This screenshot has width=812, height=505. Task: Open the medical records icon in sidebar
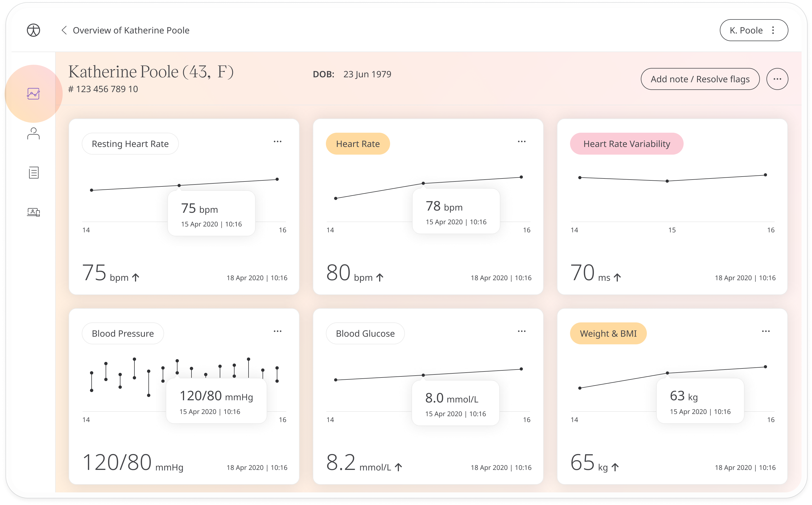click(33, 173)
